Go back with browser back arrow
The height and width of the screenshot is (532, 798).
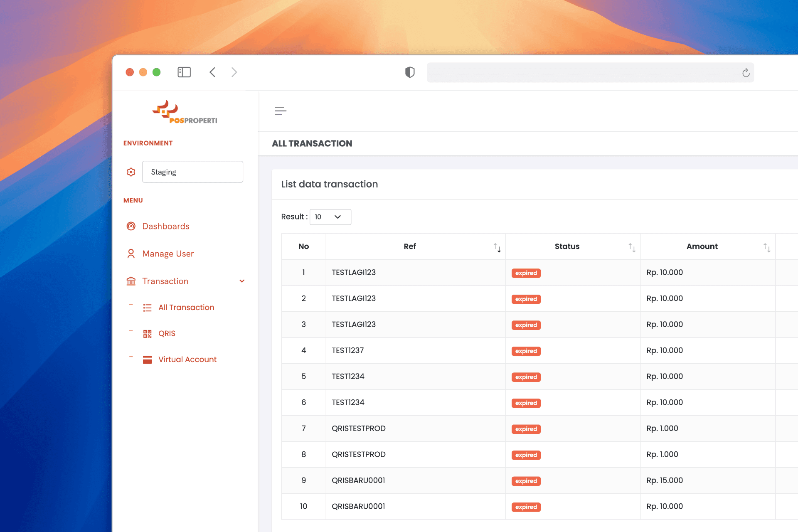tap(212, 72)
